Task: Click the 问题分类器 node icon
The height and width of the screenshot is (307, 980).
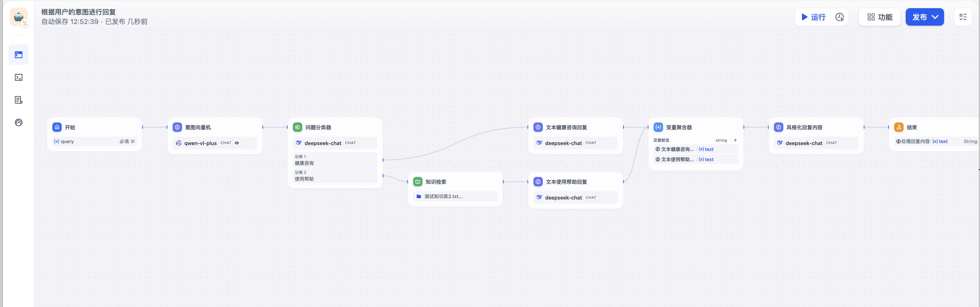Action: click(297, 127)
